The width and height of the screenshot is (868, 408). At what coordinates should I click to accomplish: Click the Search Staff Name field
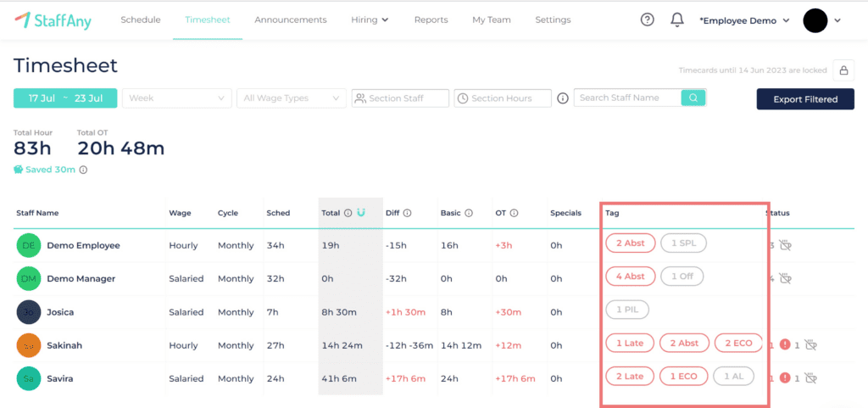tap(628, 98)
